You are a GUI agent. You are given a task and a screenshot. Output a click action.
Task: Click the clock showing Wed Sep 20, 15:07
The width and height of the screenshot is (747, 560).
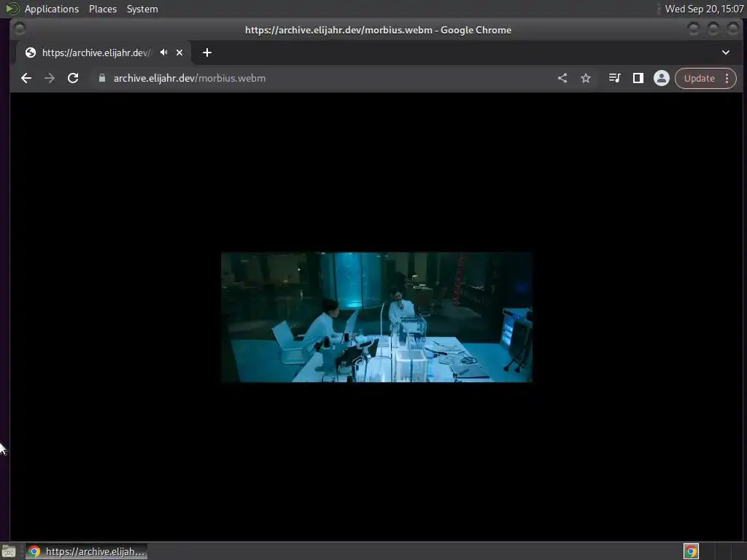point(704,9)
